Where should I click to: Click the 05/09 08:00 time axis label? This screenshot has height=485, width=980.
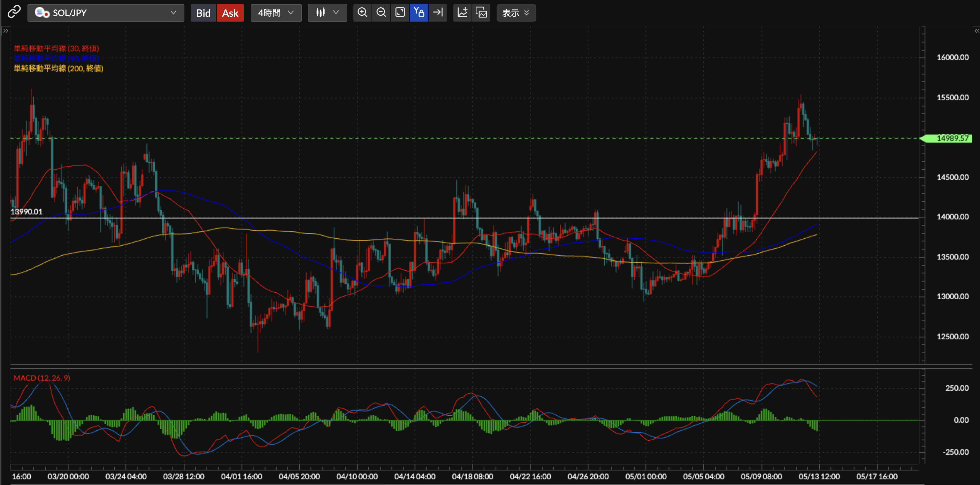[761, 476]
